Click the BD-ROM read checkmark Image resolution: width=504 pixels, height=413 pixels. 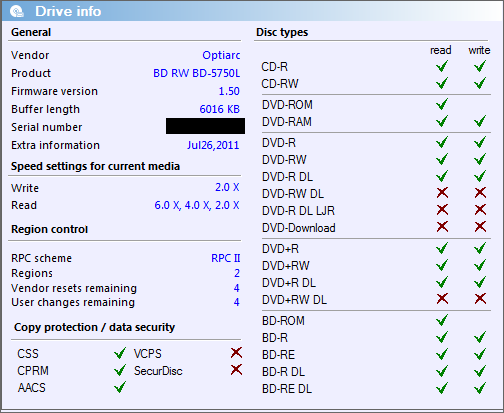(x=442, y=320)
